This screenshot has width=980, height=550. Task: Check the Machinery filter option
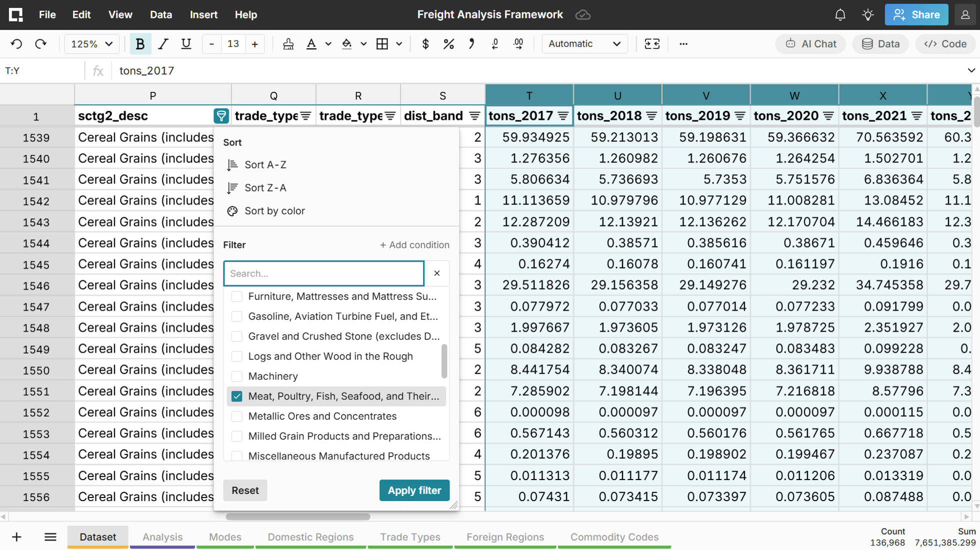pyautogui.click(x=237, y=376)
